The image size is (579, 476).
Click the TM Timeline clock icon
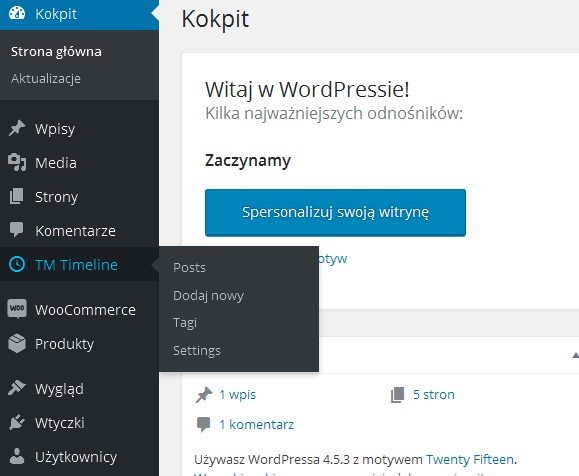click(17, 264)
